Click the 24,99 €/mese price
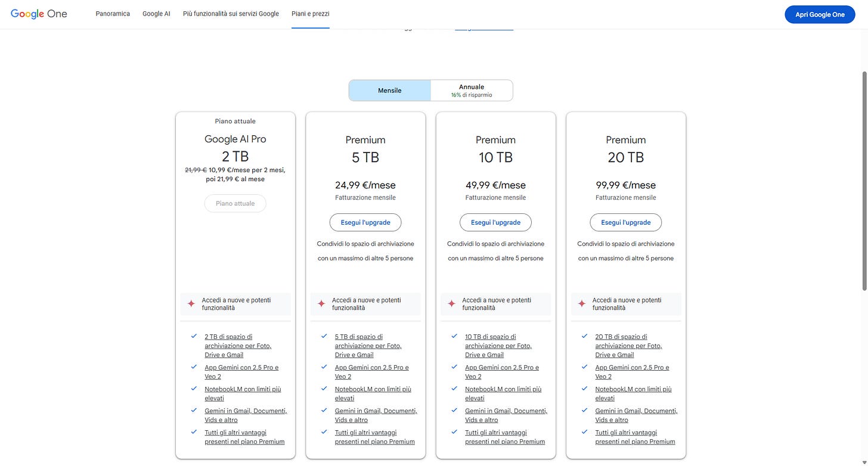 (x=365, y=185)
